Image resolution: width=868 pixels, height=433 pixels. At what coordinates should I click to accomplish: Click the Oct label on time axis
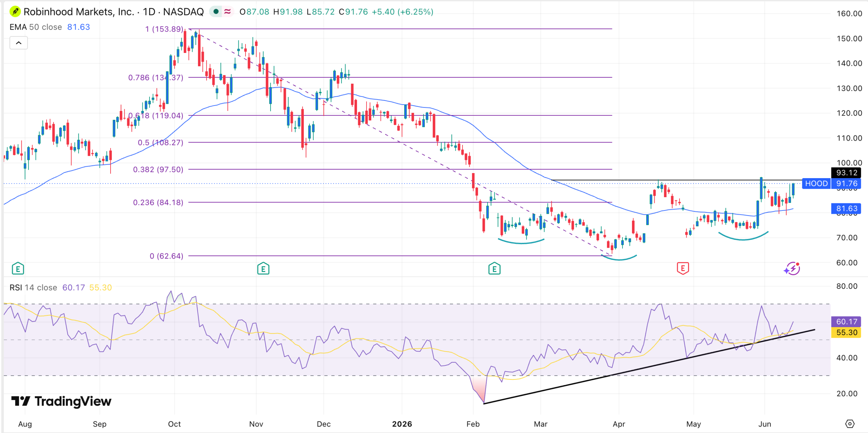coord(174,424)
